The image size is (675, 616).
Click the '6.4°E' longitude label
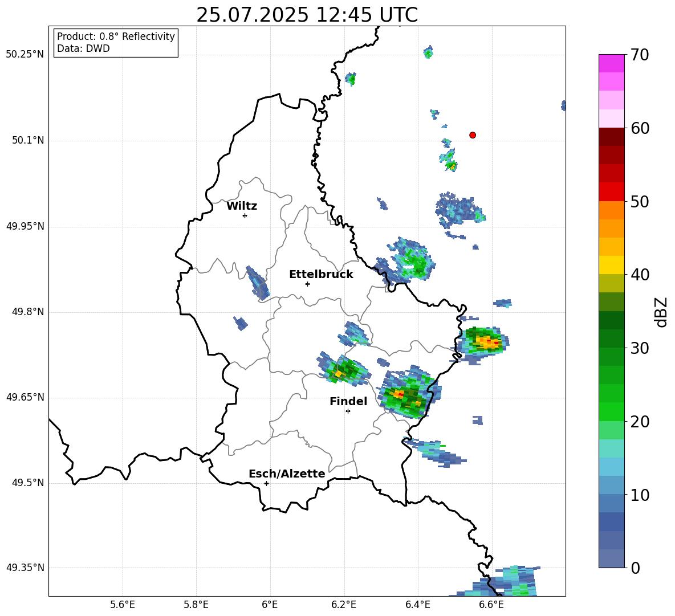pos(417,605)
